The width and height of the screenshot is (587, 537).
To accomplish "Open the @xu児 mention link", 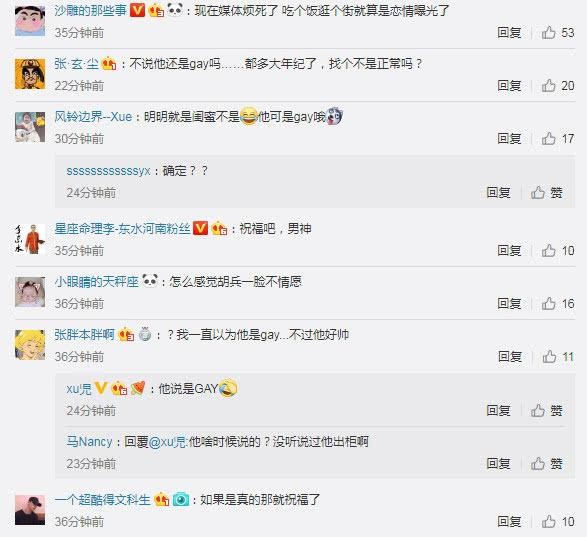I will pyautogui.click(x=168, y=442).
